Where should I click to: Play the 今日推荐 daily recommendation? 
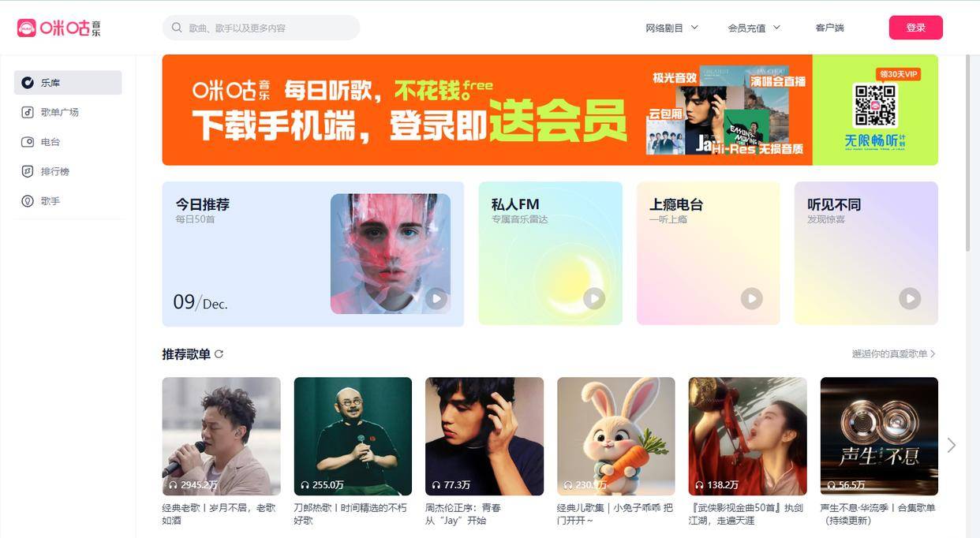tap(436, 299)
